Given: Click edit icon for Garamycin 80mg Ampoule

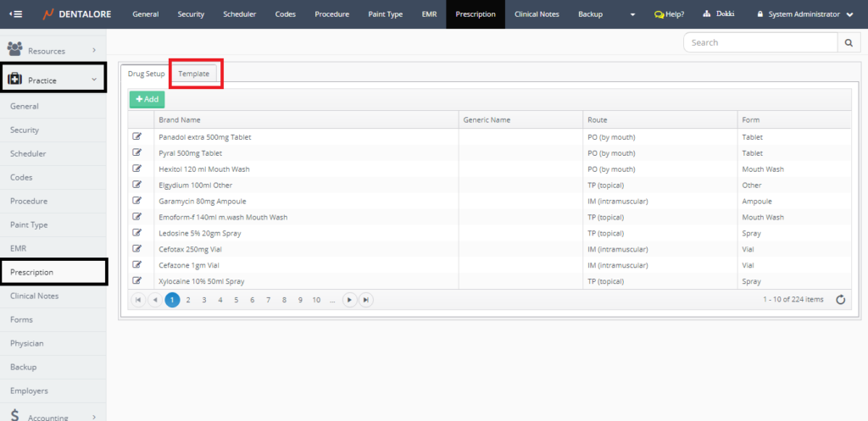Looking at the screenshot, I should coord(137,201).
